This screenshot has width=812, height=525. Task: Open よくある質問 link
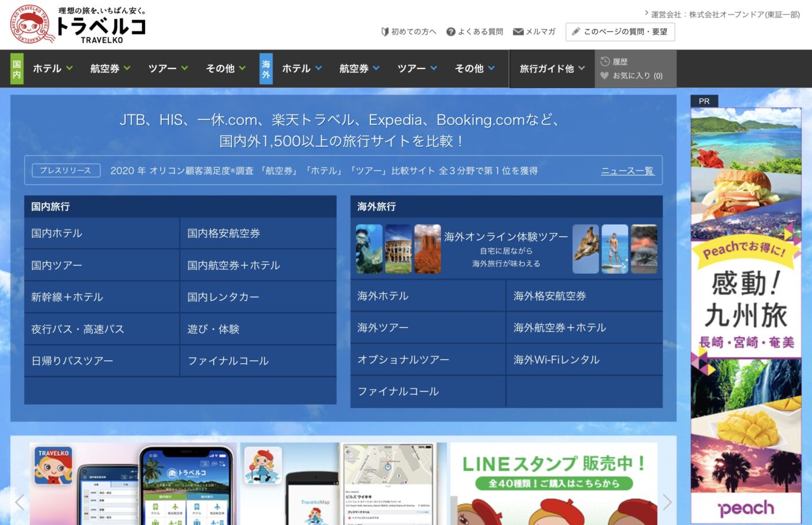[480, 32]
